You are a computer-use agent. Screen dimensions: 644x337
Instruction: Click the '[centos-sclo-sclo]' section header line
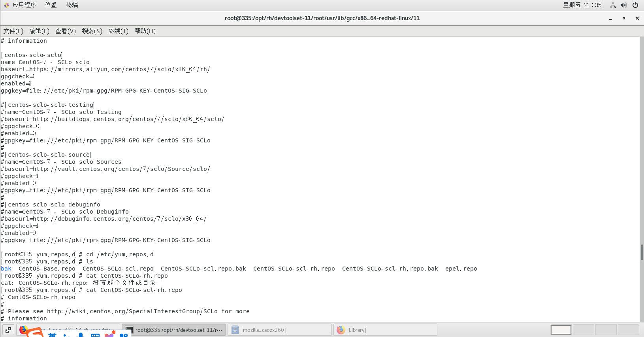point(32,55)
